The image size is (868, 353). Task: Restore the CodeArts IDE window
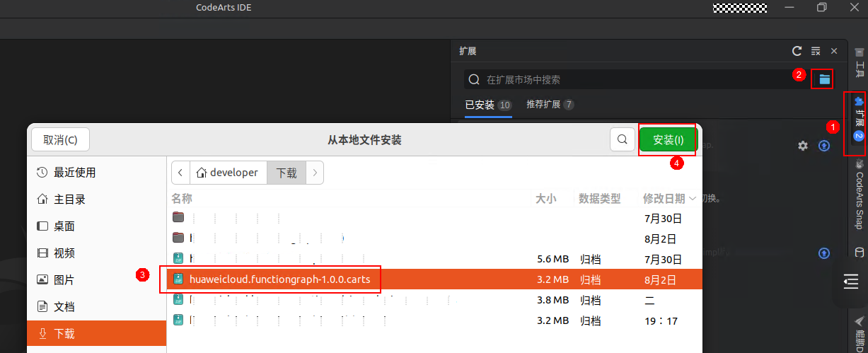coord(821,7)
